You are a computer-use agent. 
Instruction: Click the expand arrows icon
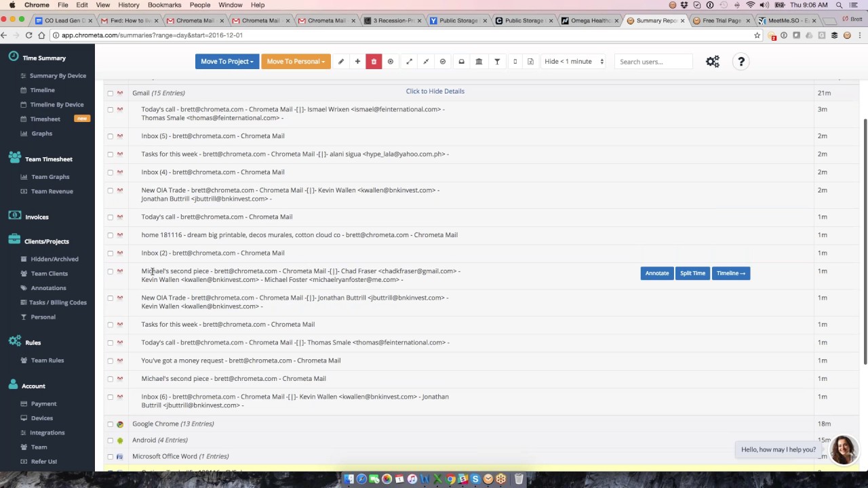click(409, 62)
